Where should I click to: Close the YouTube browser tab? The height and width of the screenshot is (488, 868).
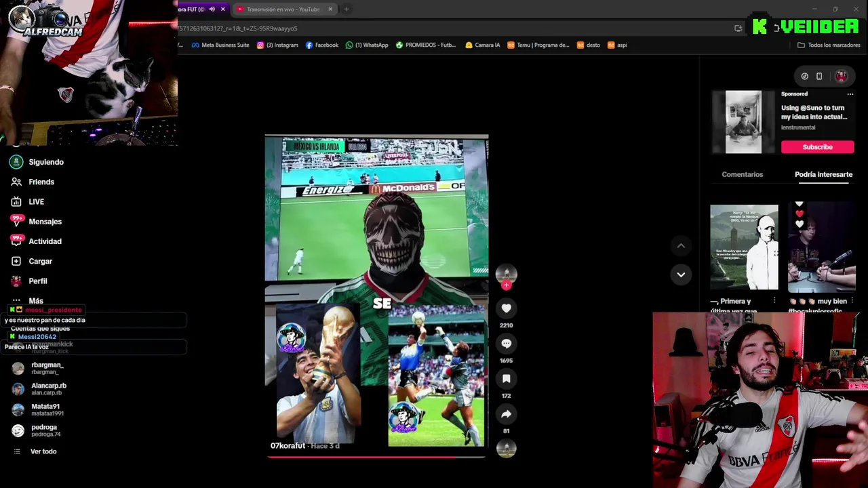(330, 9)
